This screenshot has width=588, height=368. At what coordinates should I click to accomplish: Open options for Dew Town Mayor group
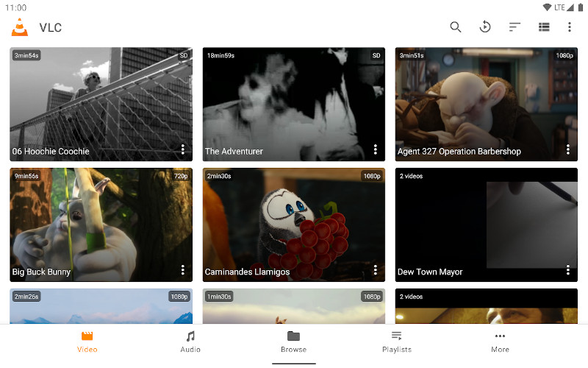[568, 270]
